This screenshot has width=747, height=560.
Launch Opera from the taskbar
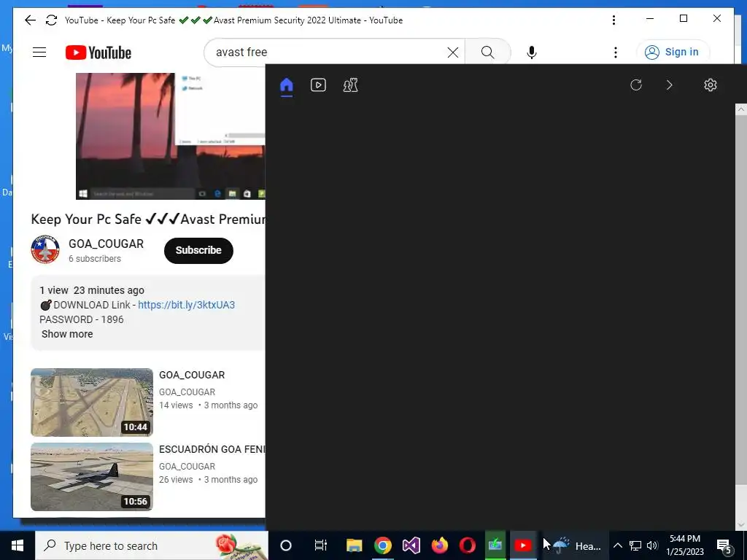(x=468, y=545)
